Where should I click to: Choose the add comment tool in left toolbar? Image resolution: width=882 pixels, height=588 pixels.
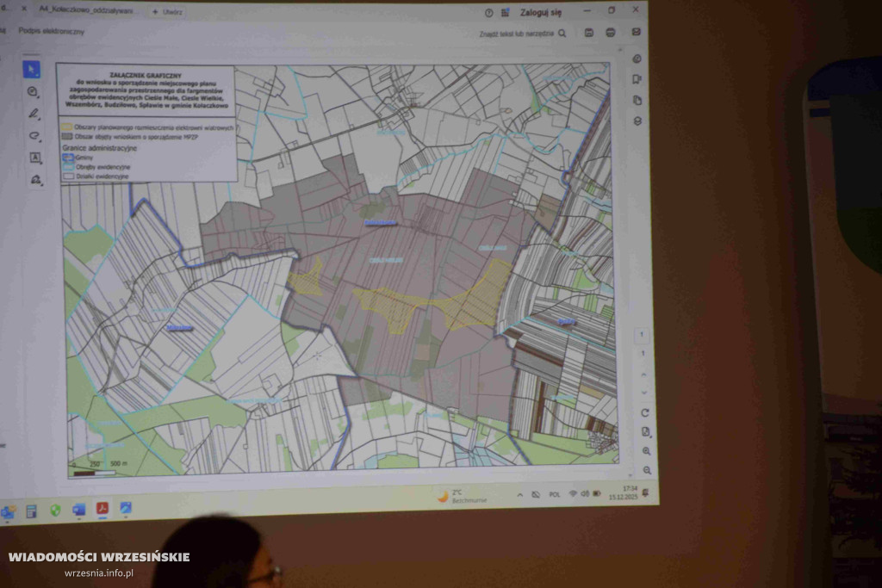pos(34,92)
